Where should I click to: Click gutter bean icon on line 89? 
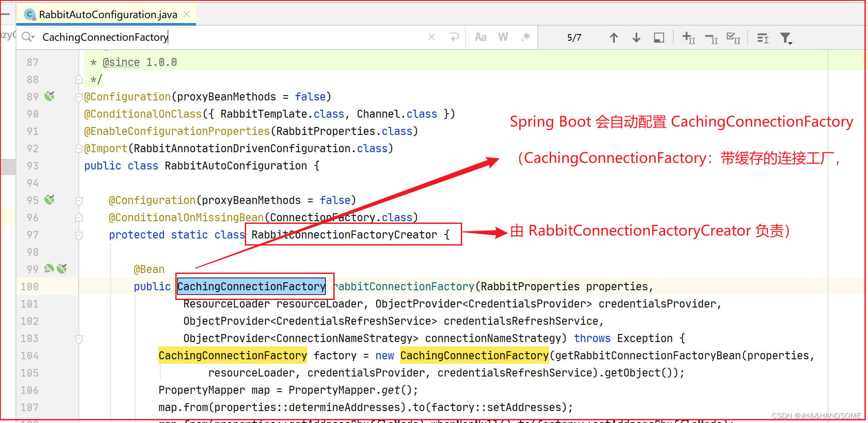point(50,96)
